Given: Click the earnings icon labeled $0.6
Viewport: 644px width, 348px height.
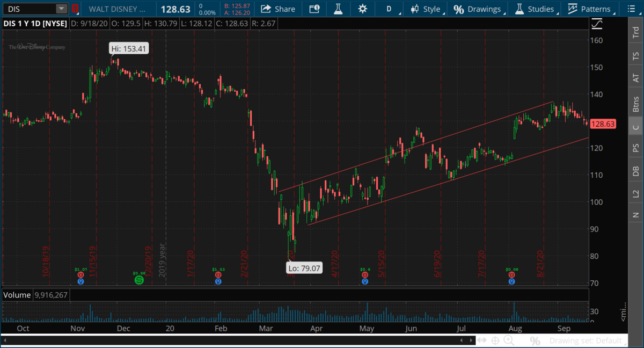Looking at the screenshot, I should tap(365, 274).
